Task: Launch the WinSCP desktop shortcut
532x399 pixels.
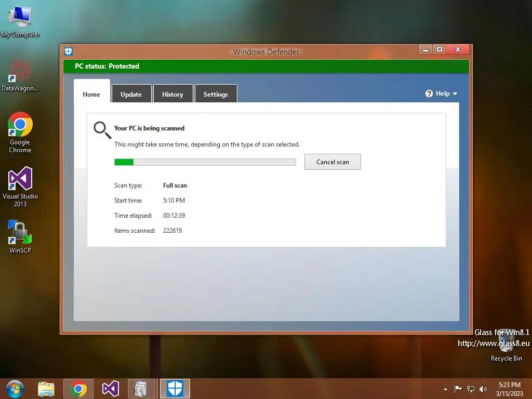Action: 20,236
